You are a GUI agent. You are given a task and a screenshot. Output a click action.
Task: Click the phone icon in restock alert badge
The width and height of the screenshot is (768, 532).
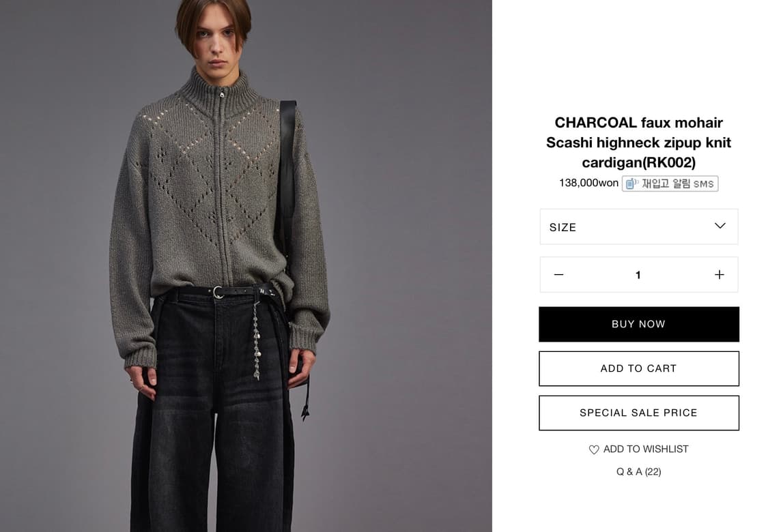click(631, 184)
